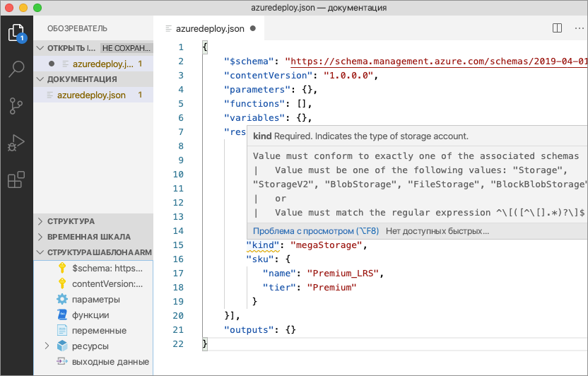The height and width of the screenshot is (376, 588).
Task: Open the Run and Debug view icon
Action: (16, 143)
